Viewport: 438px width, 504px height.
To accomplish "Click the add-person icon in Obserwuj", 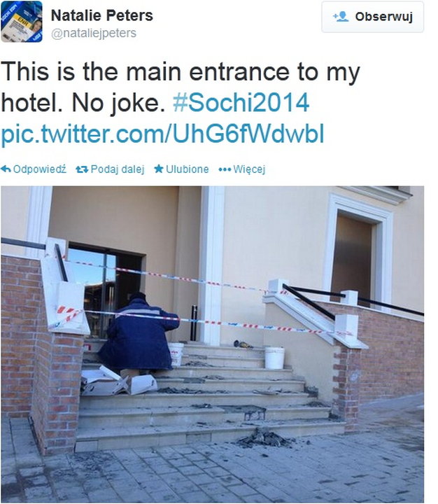I will tap(341, 17).
